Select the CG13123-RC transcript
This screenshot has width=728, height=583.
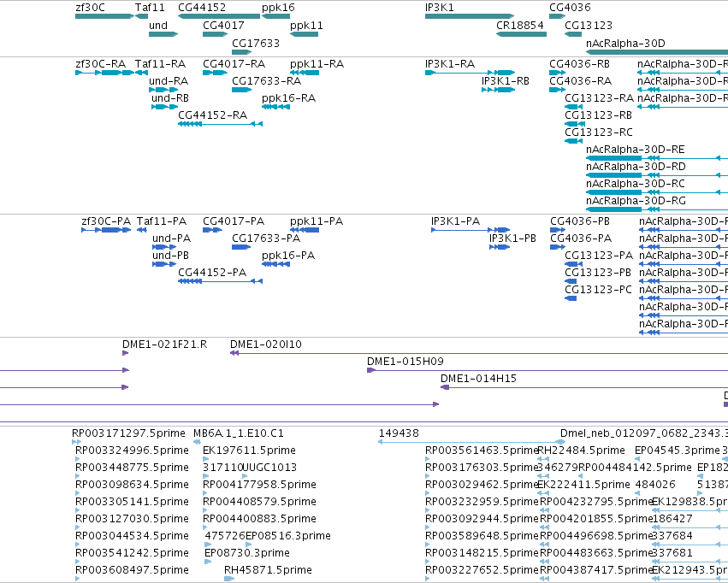(x=574, y=141)
